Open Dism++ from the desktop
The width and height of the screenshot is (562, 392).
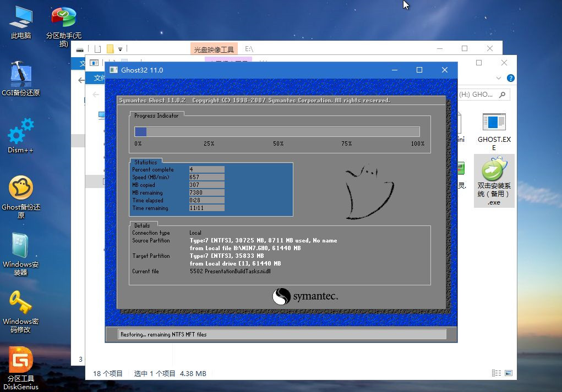20,136
